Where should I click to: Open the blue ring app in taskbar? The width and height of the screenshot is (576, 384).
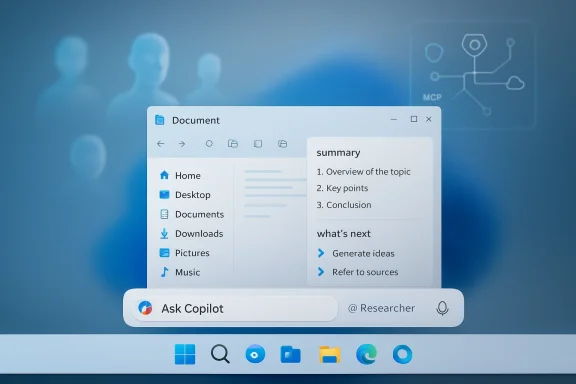402,355
